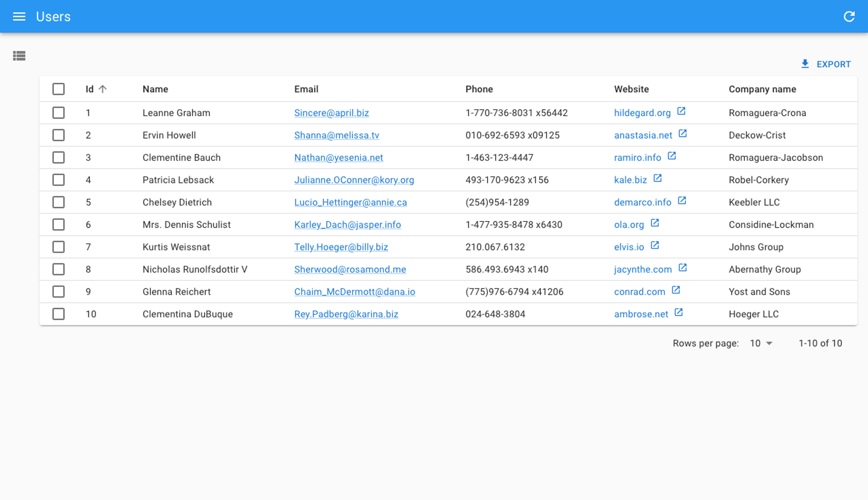Image resolution: width=868 pixels, height=500 pixels.
Task: Open the navigation drawer menu
Action: click(x=19, y=16)
